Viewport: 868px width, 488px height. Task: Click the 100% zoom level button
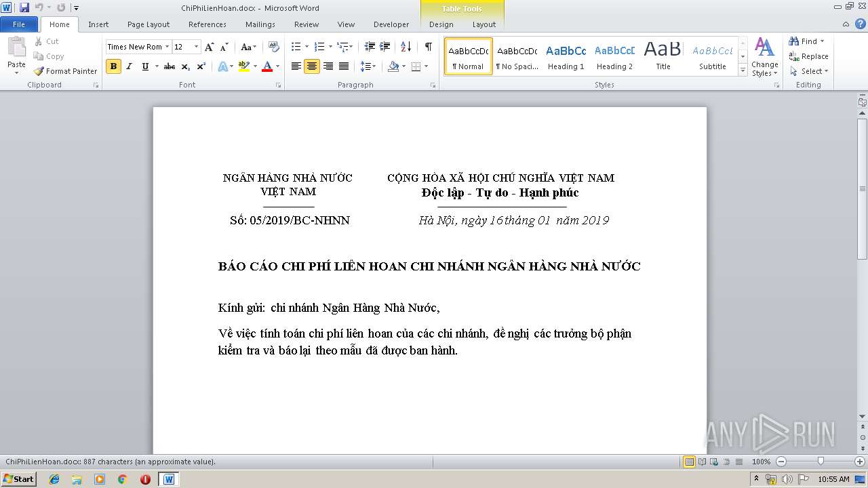tap(762, 462)
